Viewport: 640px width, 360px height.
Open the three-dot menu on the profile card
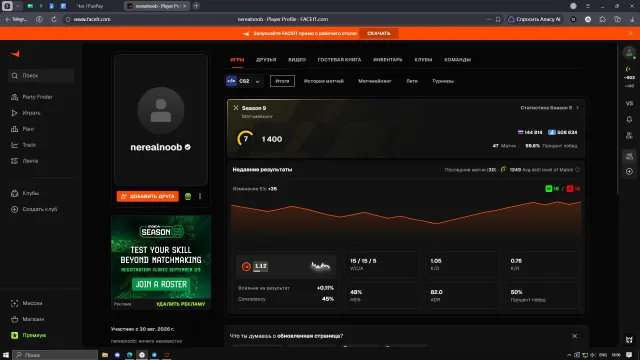200,196
